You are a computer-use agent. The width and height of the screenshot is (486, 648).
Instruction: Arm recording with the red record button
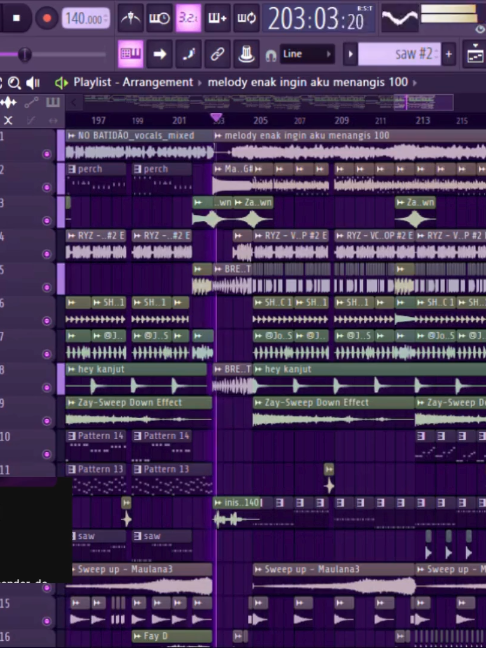(x=47, y=18)
